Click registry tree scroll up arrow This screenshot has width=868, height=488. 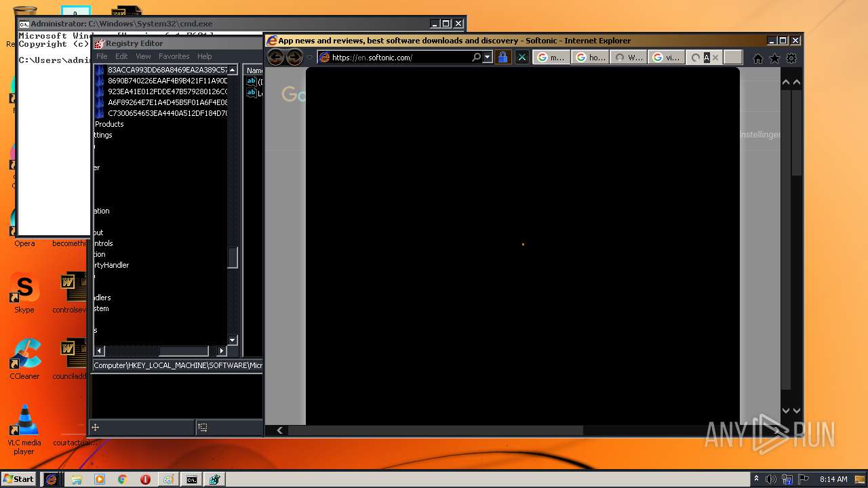click(x=233, y=70)
